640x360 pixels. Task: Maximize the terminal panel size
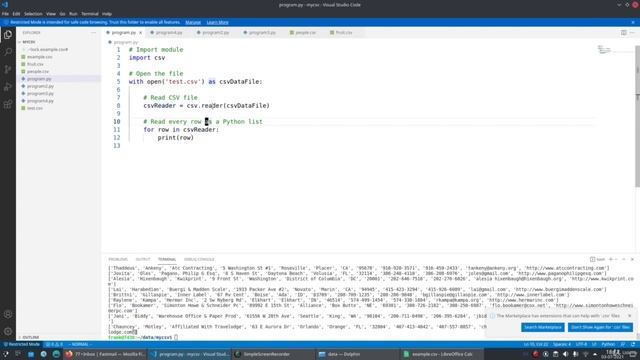click(624, 259)
